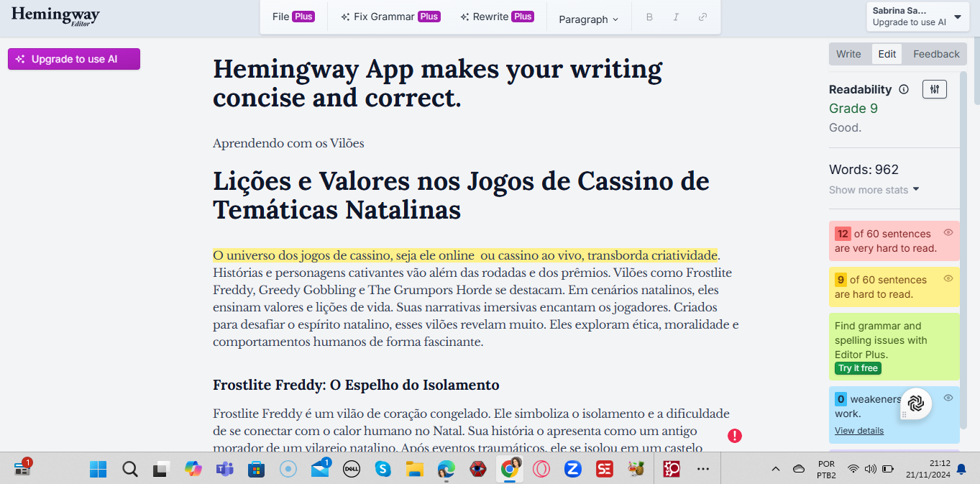
Task: Open the Sabrina account dropdown
Action: coord(916,17)
